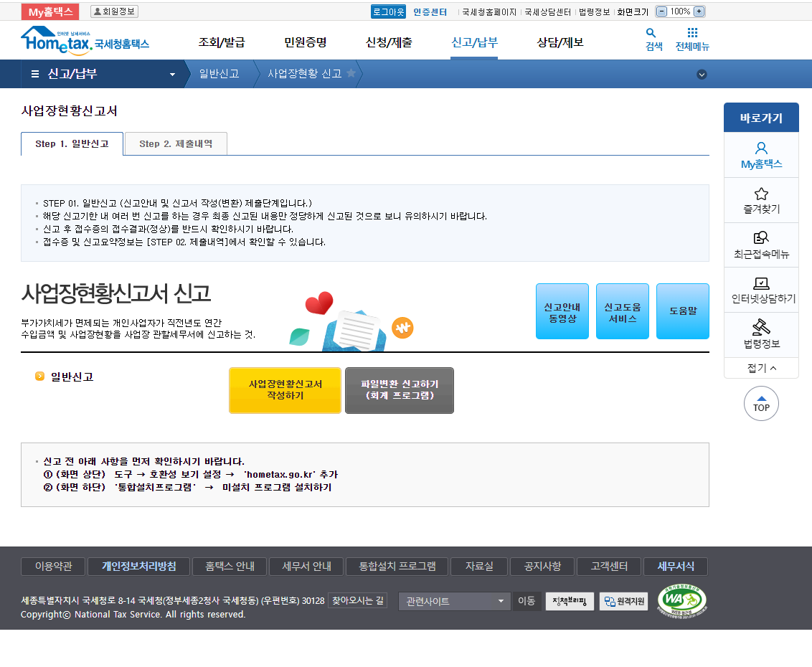Open the 회원정보 button
The image size is (812, 667).
115,11
